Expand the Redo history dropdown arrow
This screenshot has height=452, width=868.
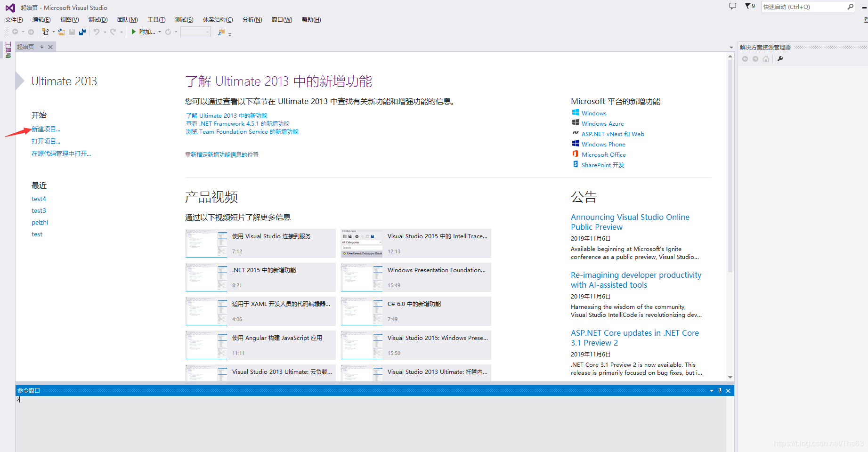click(121, 32)
